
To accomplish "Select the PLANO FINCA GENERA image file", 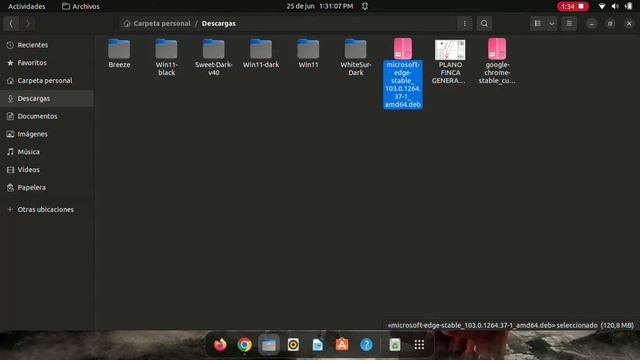I will [449, 61].
